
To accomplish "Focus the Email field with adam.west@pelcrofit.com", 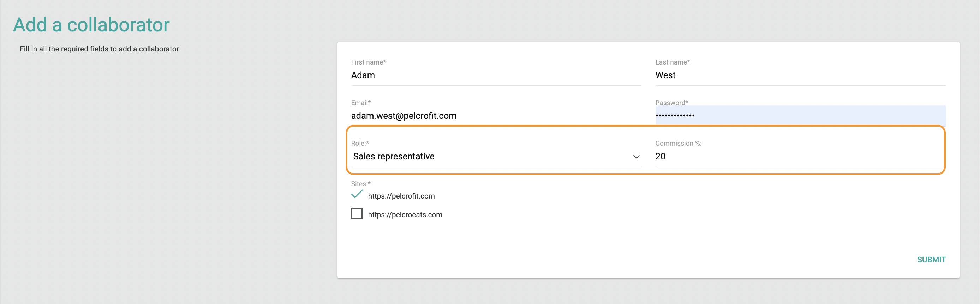I will click(495, 116).
